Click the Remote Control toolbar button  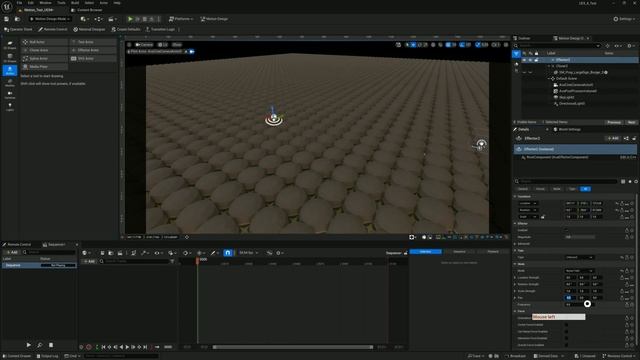click(53, 29)
